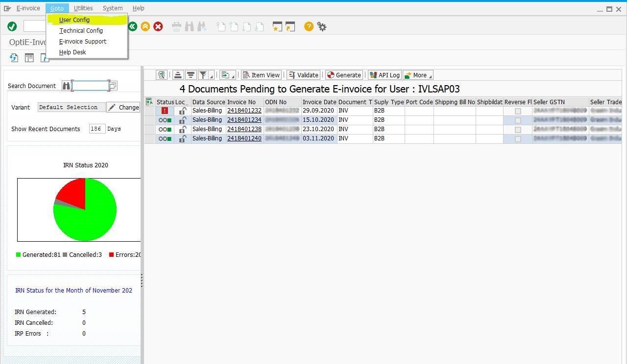Click the Find Next binoculars icon
This screenshot has width=627, height=364.
point(202,26)
